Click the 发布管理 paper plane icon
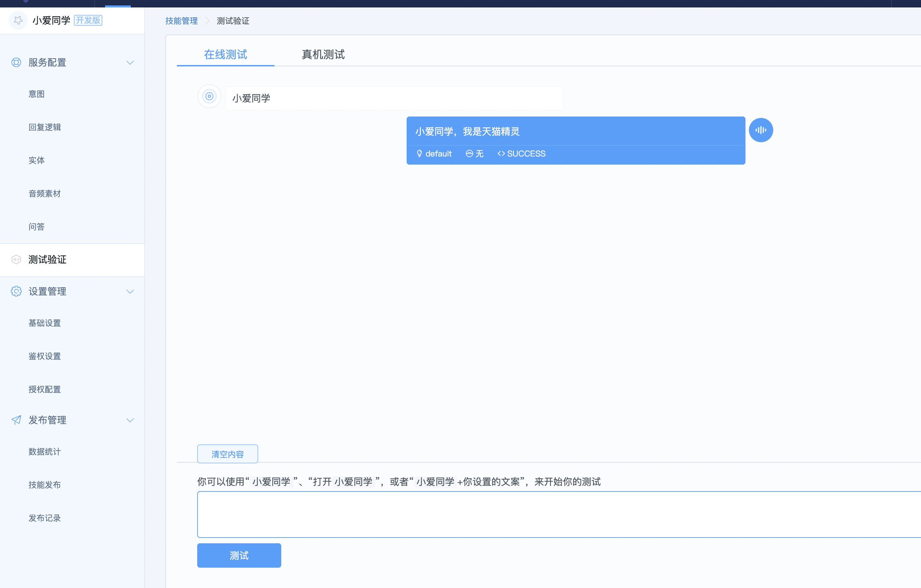Image resolution: width=921 pixels, height=588 pixels. point(16,420)
